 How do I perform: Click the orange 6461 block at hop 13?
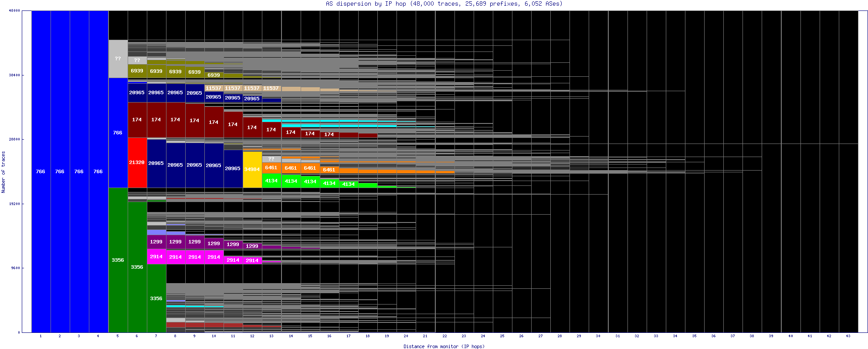tap(271, 168)
